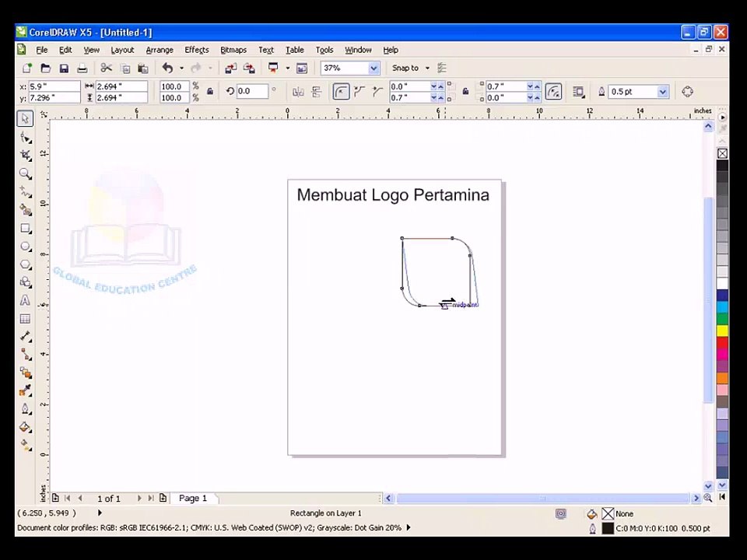Select the Basic Shapes tool
The width and height of the screenshot is (747, 560).
tap(25, 282)
